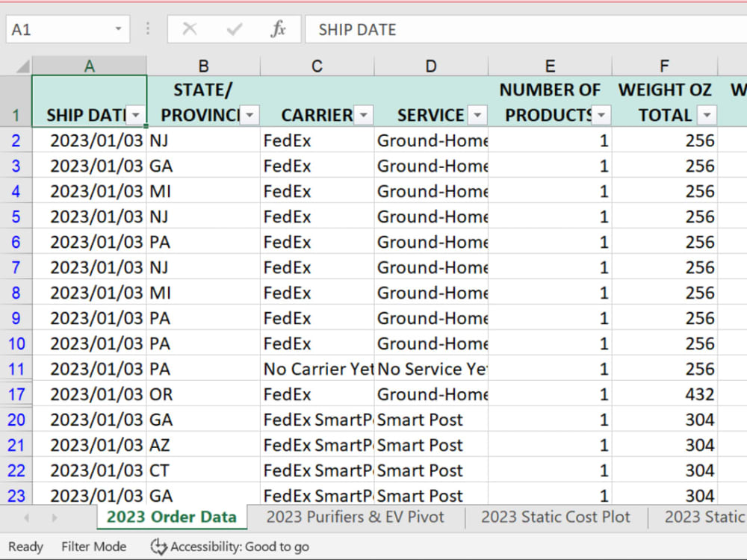This screenshot has height=560, width=747.
Task: Open the CARRIER filter dropdown
Action: 364,116
